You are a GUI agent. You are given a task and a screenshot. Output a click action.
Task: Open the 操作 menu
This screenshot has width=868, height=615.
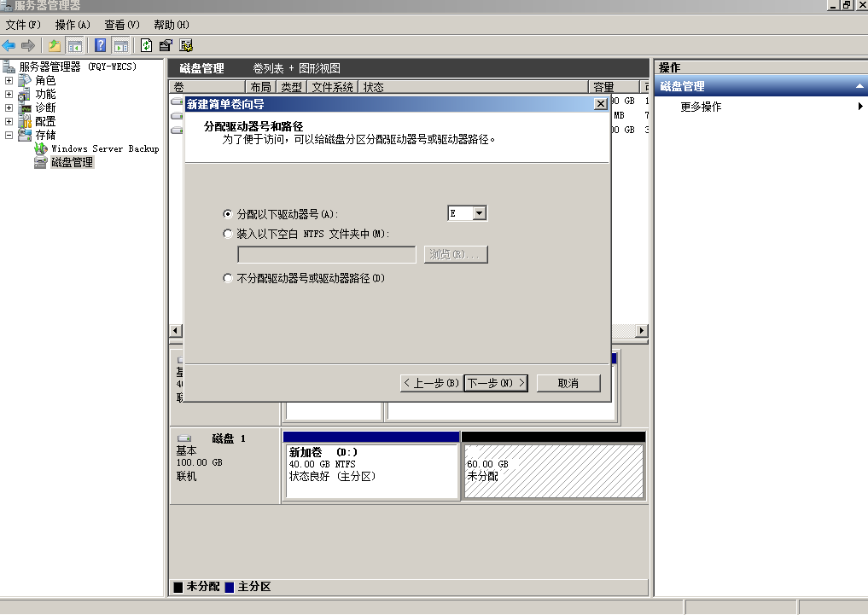tap(72, 25)
